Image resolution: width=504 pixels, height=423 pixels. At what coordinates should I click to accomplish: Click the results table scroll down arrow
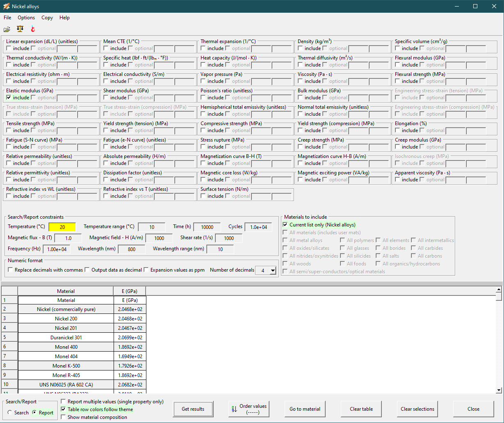(x=499, y=390)
